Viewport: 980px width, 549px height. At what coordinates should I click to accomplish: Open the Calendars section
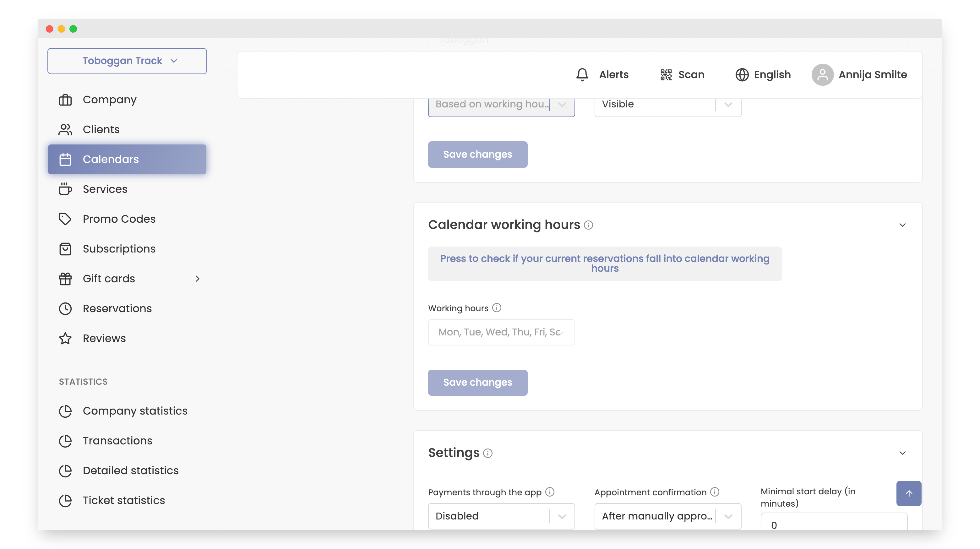tap(110, 159)
